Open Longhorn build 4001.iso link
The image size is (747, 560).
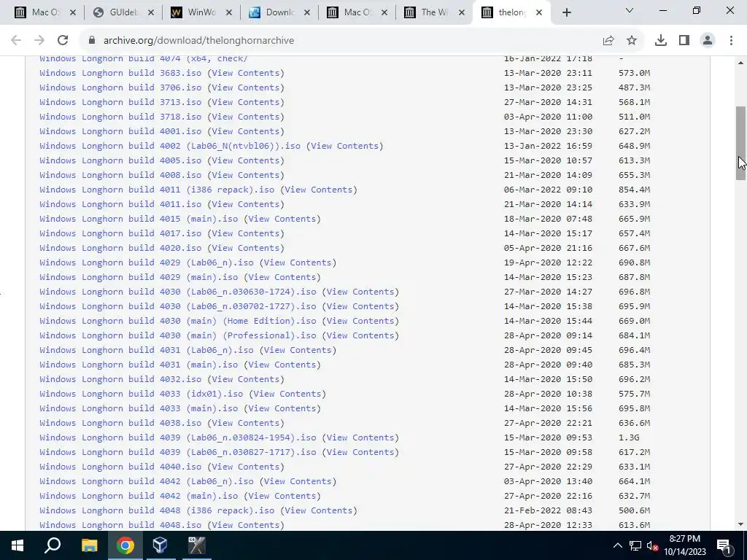pyautogui.click(x=120, y=131)
